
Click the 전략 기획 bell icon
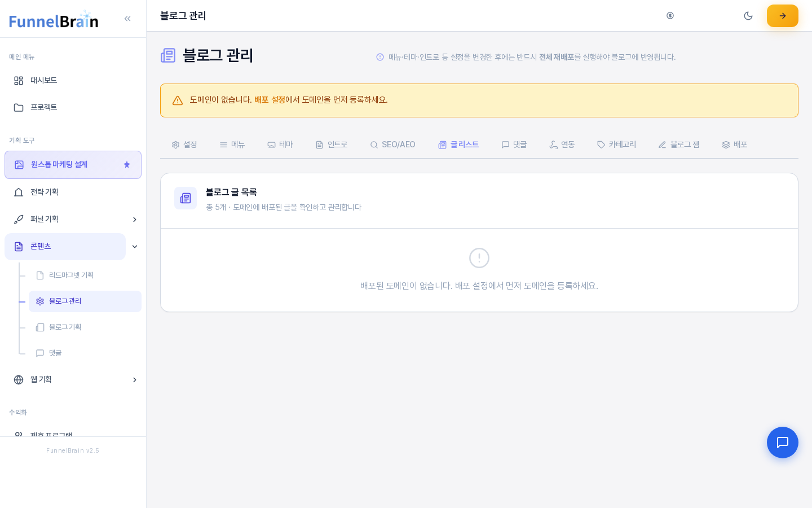[x=19, y=192]
